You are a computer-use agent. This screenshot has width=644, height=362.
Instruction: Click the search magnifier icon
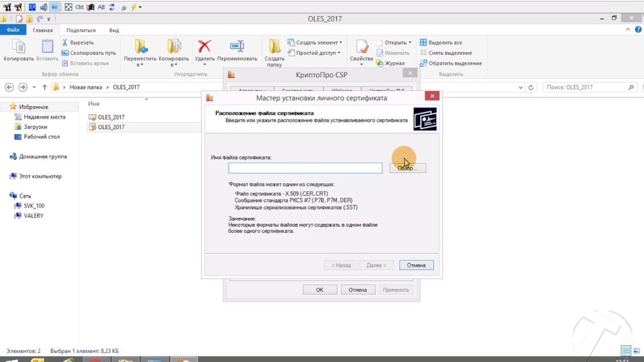(631, 87)
